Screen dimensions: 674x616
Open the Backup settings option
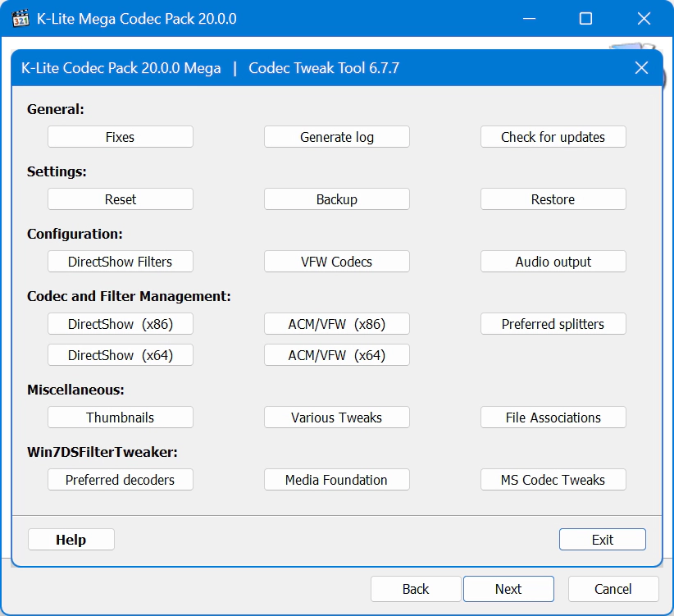tap(336, 199)
